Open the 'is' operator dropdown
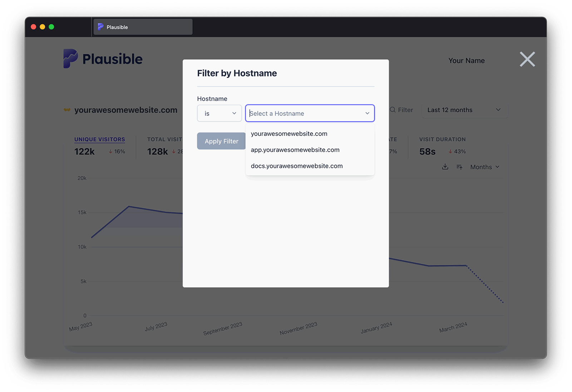The width and height of the screenshot is (572, 392). click(219, 113)
